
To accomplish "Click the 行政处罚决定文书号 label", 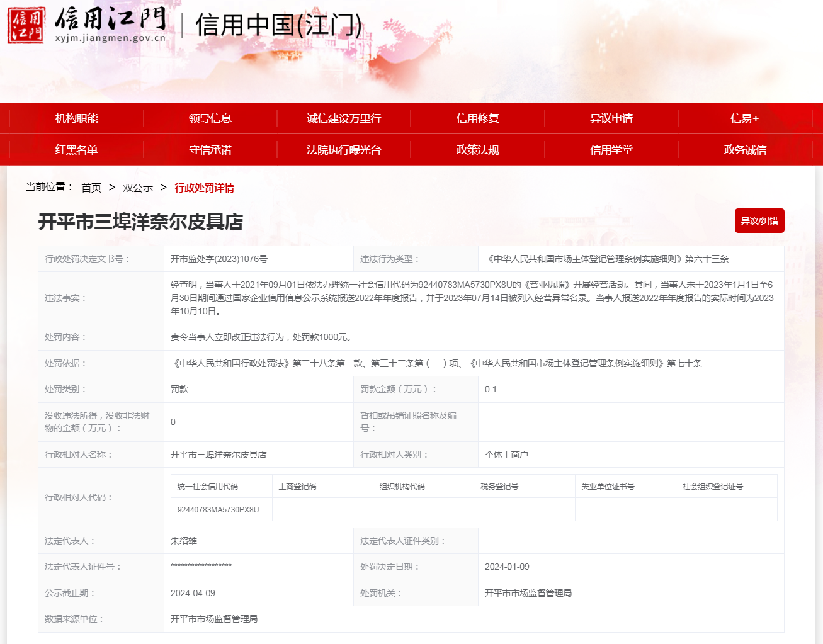I will point(87,259).
